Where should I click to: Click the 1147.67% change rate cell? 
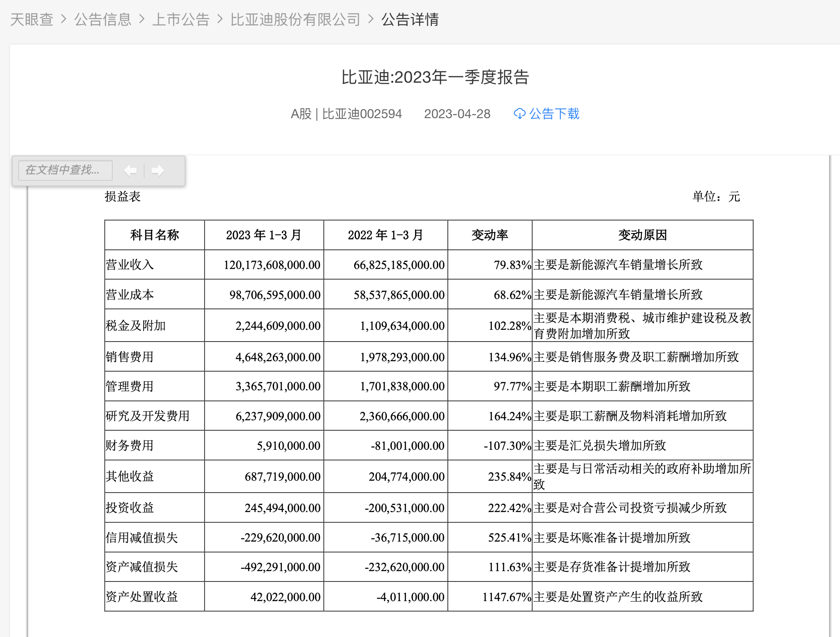click(x=507, y=597)
